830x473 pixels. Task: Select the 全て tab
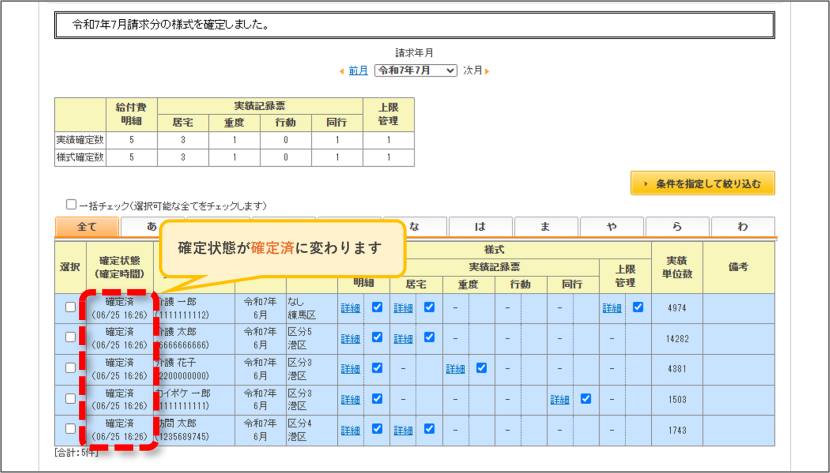click(87, 226)
